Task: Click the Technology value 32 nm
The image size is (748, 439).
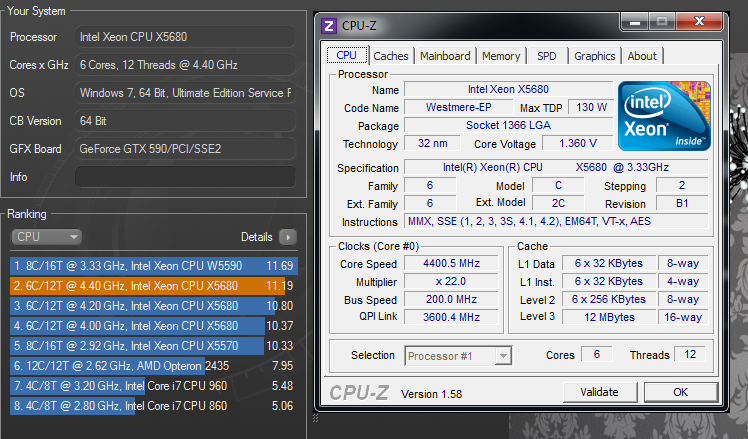Action: [x=433, y=143]
